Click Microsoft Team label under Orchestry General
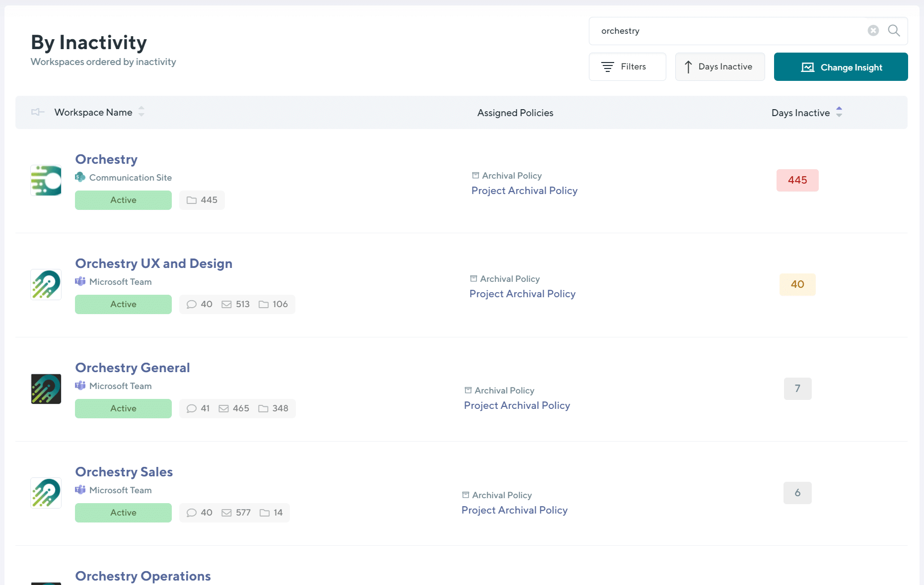Screen dimensions: 924x585 pyautogui.click(x=121, y=386)
